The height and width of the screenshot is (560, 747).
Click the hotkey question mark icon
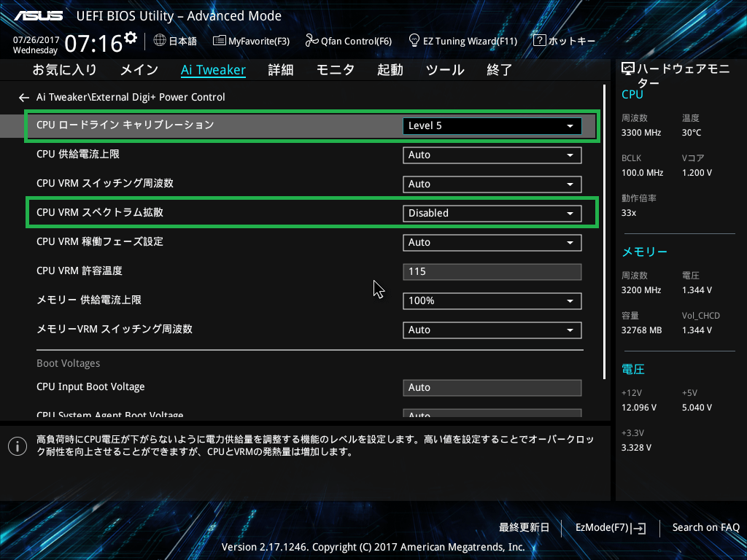pos(539,41)
